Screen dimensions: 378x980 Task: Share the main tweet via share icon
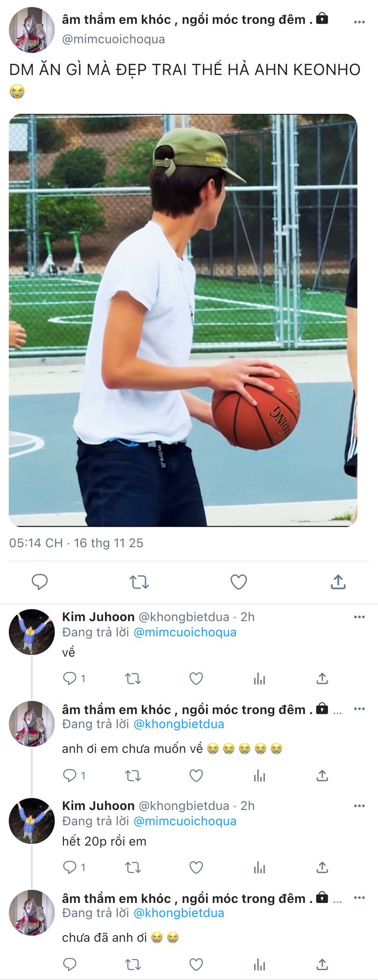[338, 582]
